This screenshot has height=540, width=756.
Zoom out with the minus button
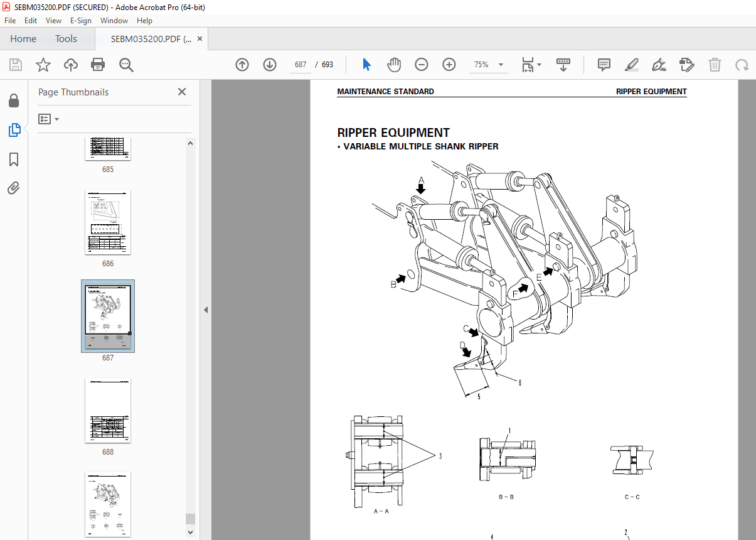point(422,65)
